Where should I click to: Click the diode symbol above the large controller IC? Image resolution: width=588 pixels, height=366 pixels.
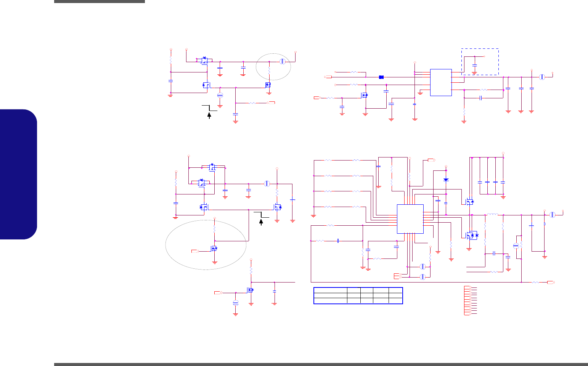446,180
